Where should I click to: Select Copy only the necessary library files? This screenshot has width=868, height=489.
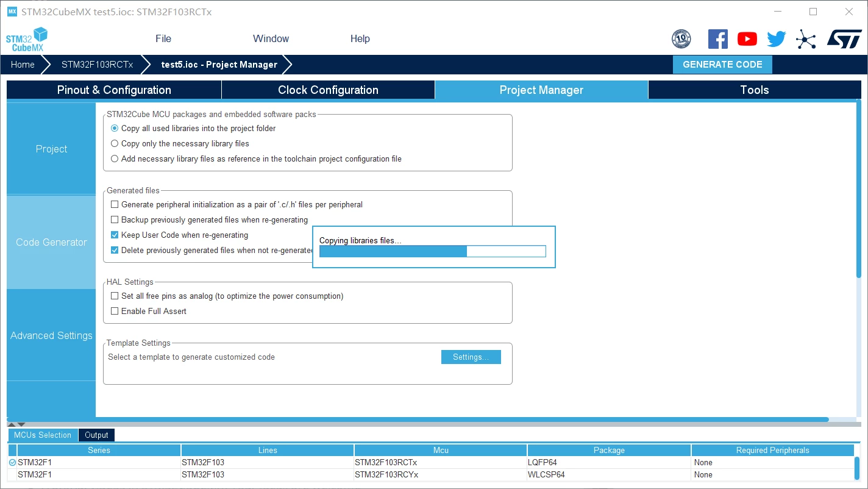click(115, 144)
